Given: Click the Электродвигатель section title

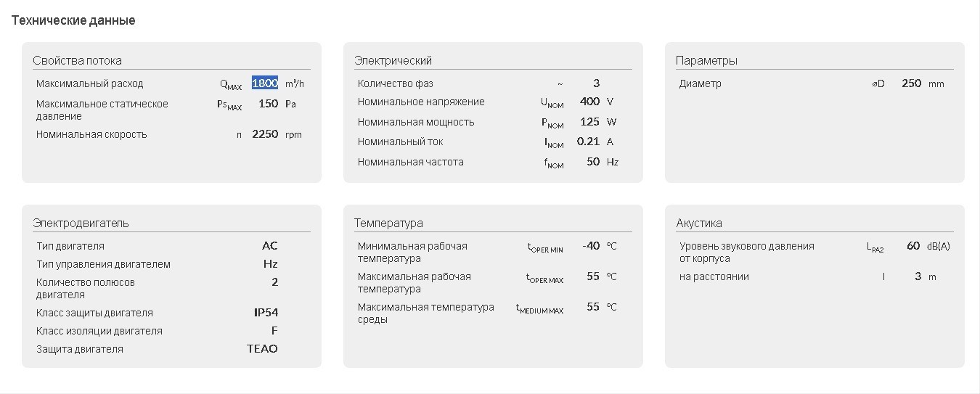Looking at the screenshot, I should point(81,223).
